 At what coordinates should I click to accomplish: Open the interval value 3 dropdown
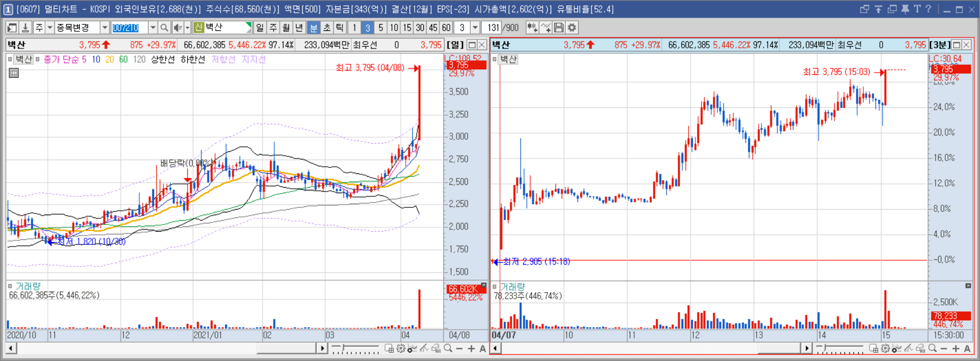click(x=475, y=28)
